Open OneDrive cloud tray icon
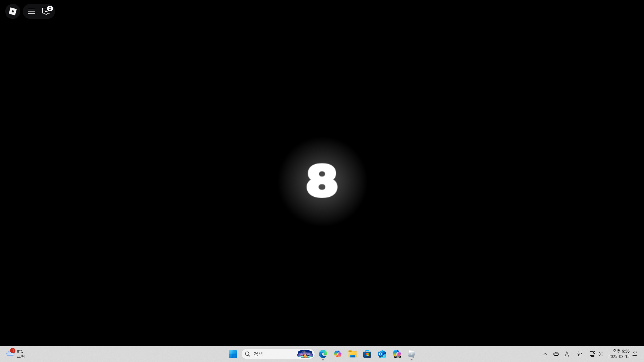The width and height of the screenshot is (644, 362). click(x=556, y=354)
